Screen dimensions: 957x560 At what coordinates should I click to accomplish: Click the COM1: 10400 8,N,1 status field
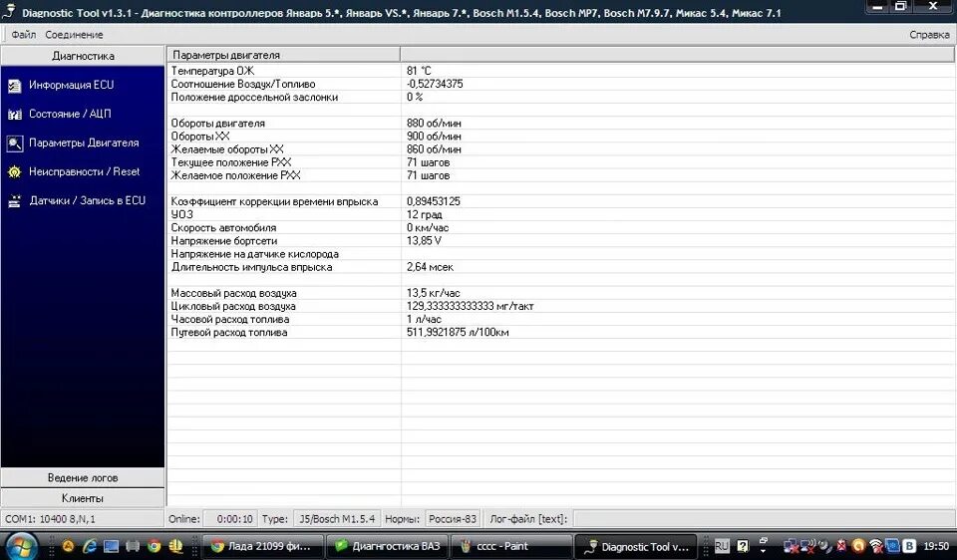coord(83,519)
